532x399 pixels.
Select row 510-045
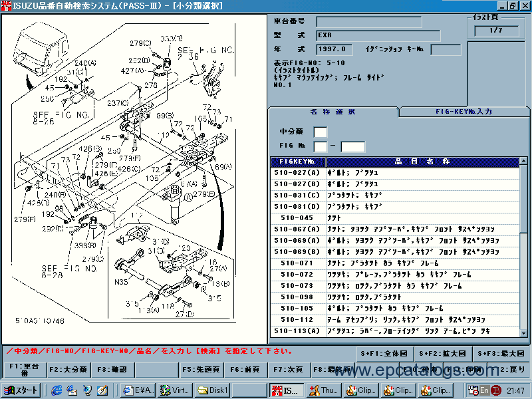pos(395,218)
